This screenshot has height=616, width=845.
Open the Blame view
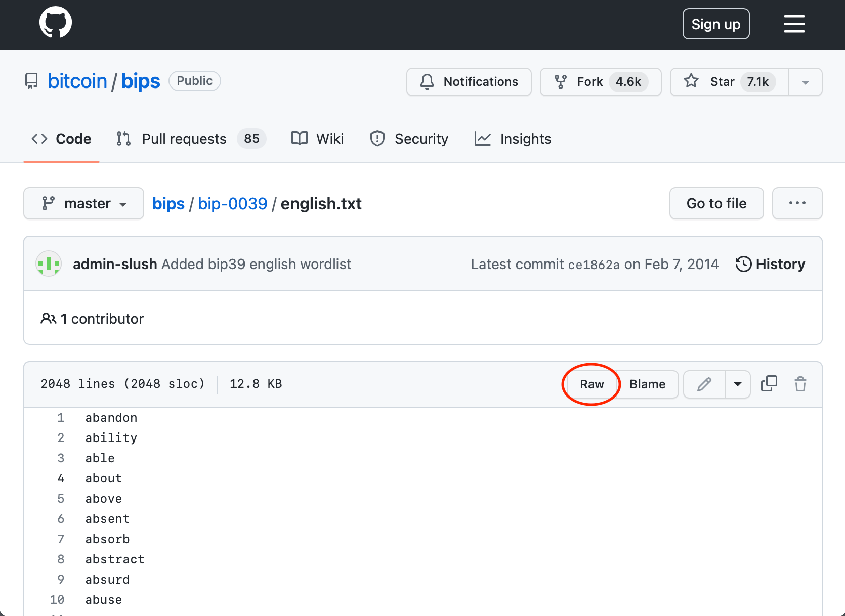click(648, 384)
